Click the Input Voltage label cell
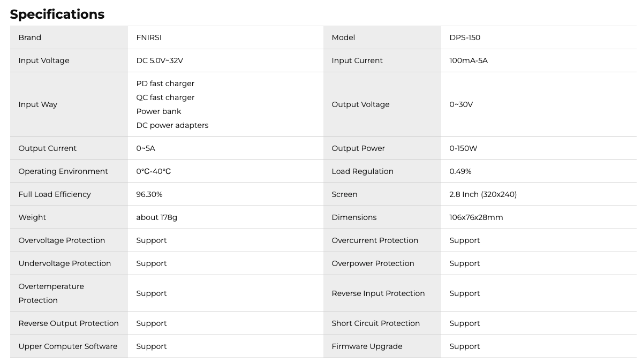Image resolution: width=642 pixels, height=364 pixels. click(44, 60)
